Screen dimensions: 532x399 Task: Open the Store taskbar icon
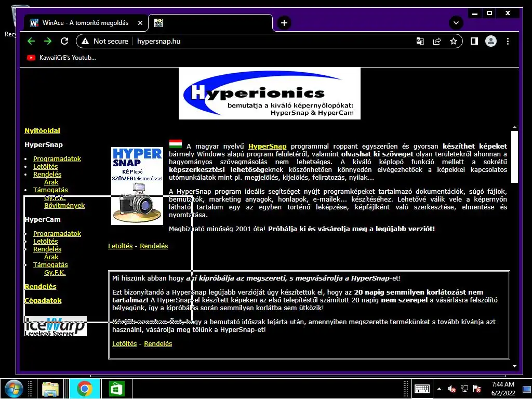click(x=116, y=389)
